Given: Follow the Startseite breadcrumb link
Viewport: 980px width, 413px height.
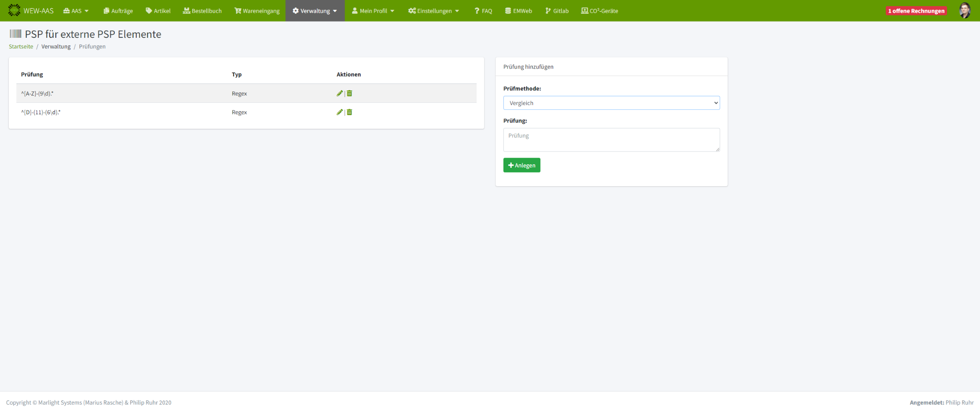Looking at the screenshot, I should pyautogui.click(x=21, y=47).
